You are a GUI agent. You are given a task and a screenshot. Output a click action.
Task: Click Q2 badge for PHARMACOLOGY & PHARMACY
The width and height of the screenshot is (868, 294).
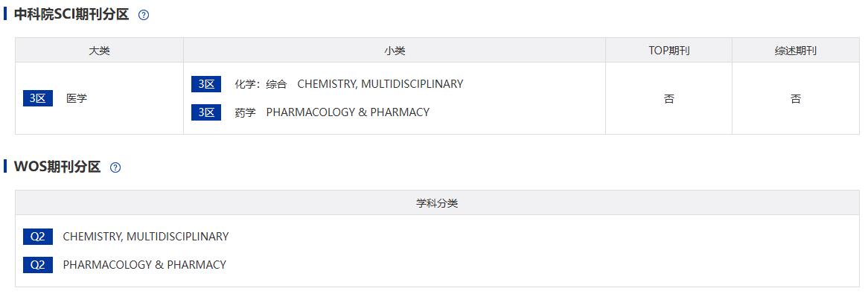click(38, 265)
